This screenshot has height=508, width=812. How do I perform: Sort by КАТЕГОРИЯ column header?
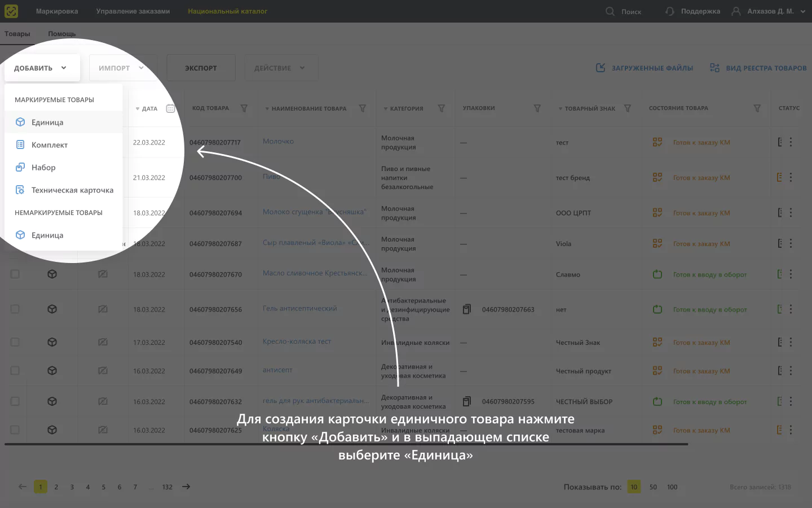pos(404,108)
